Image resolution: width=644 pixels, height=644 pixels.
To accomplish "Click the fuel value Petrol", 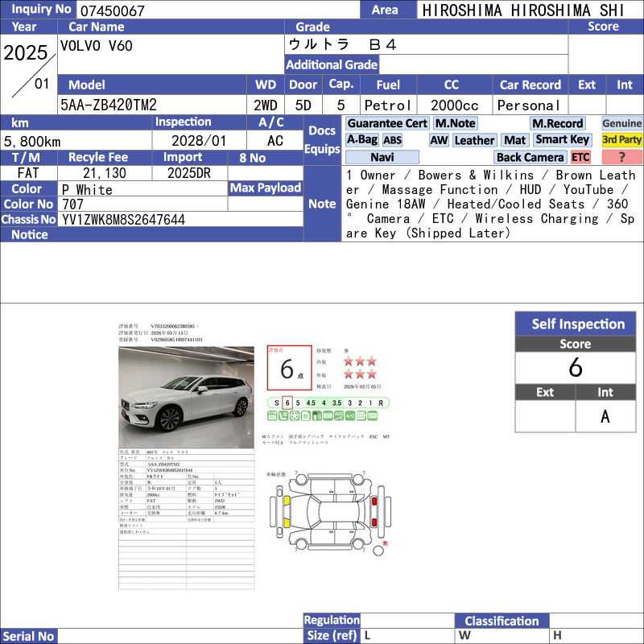I will (388, 105).
